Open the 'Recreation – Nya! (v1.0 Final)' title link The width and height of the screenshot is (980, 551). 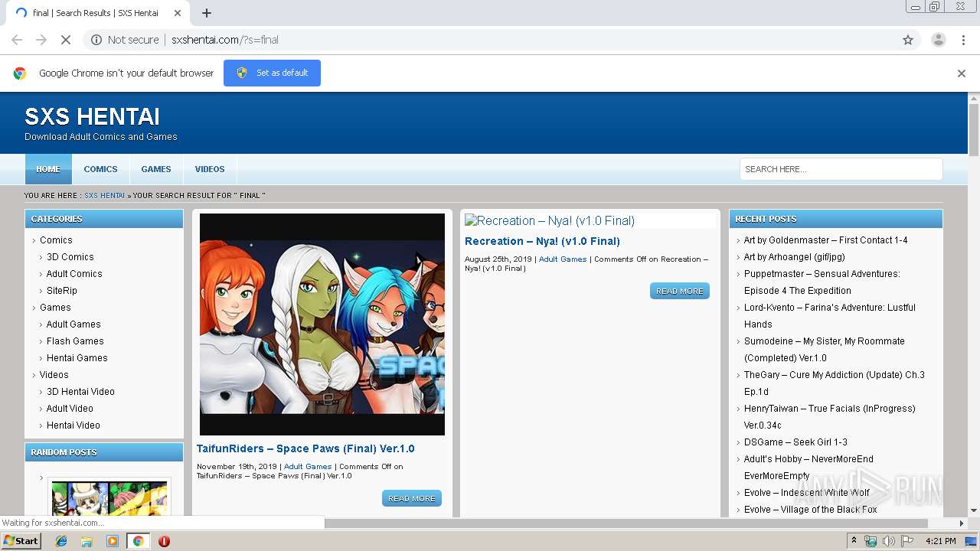tap(542, 241)
